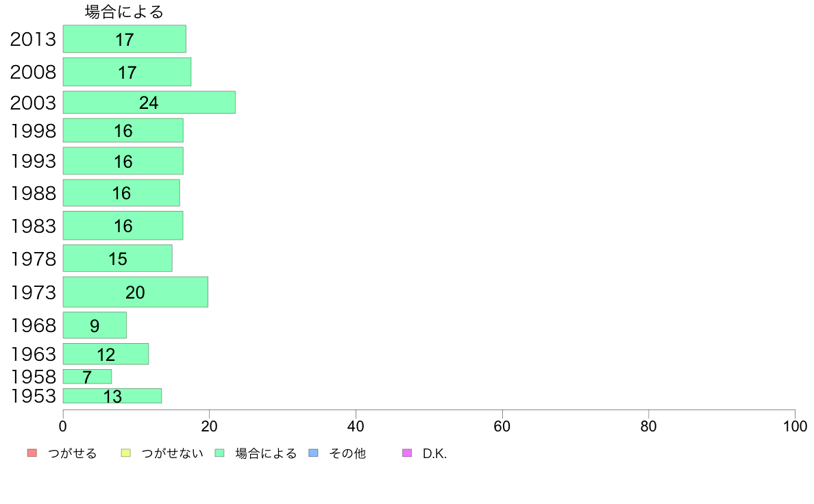This screenshot has height=504, width=814.
Task: Click the 1983 year axis label
Action: click(33, 226)
